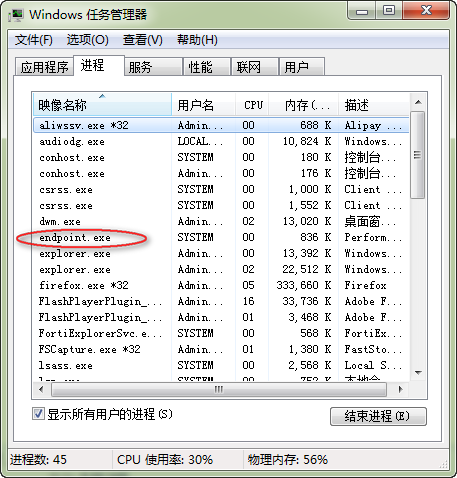Select conhost.exe with 176 K memory

[221, 173]
